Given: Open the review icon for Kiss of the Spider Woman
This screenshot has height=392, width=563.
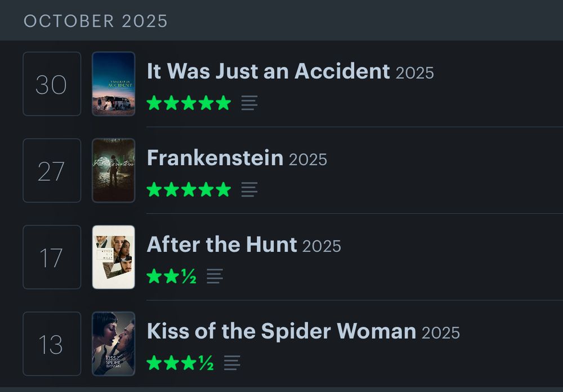Looking at the screenshot, I should [231, 363].
